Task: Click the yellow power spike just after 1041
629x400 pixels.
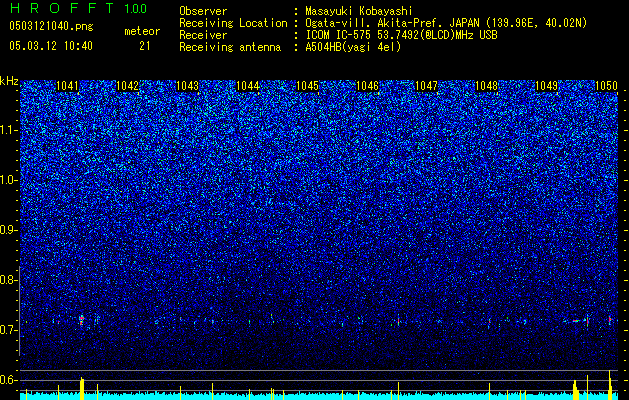Action: 82,388
